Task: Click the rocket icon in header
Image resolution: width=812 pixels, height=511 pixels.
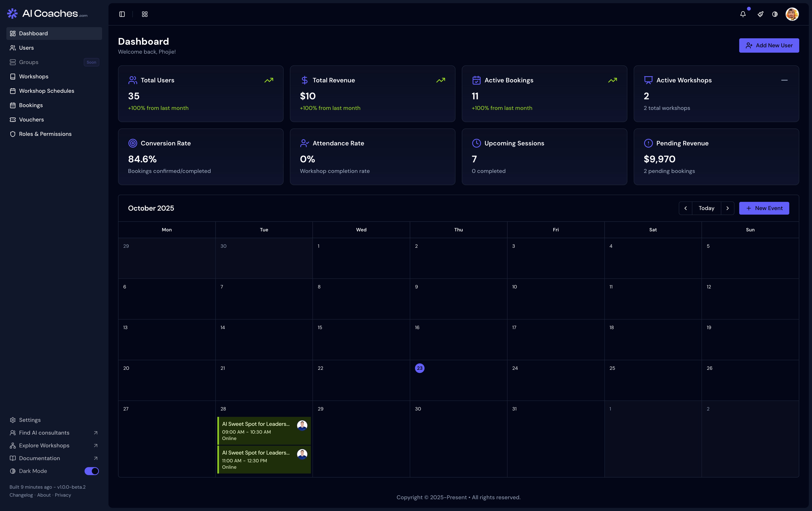Action: pos(760,14)
